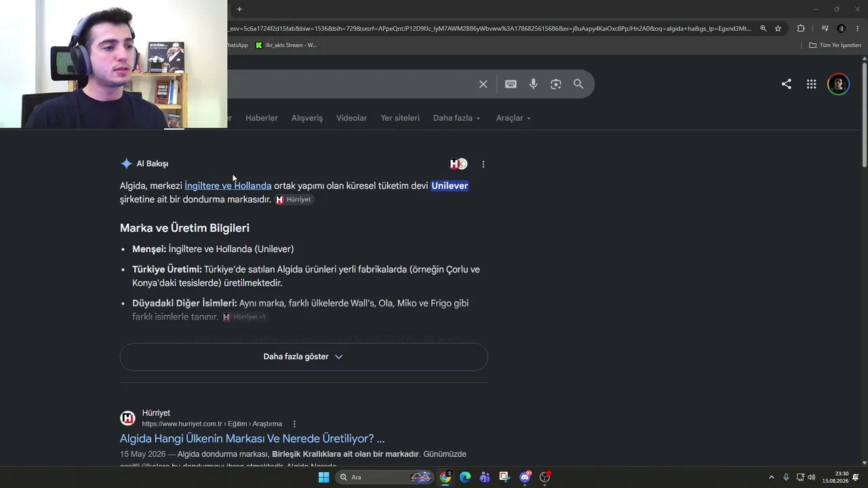Click the tray microphone icon
Viewport: 868px width, 488px height.
click(x=786, y=477)
